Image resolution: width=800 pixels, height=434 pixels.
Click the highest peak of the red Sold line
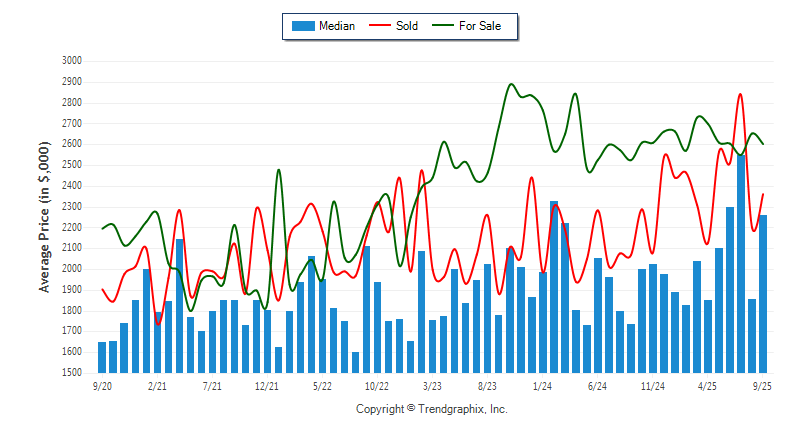point(740,95)
